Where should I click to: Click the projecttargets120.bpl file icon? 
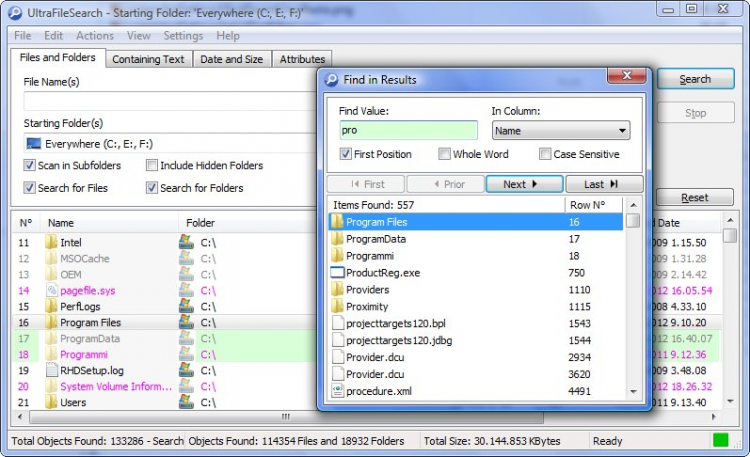coord(338,323)
